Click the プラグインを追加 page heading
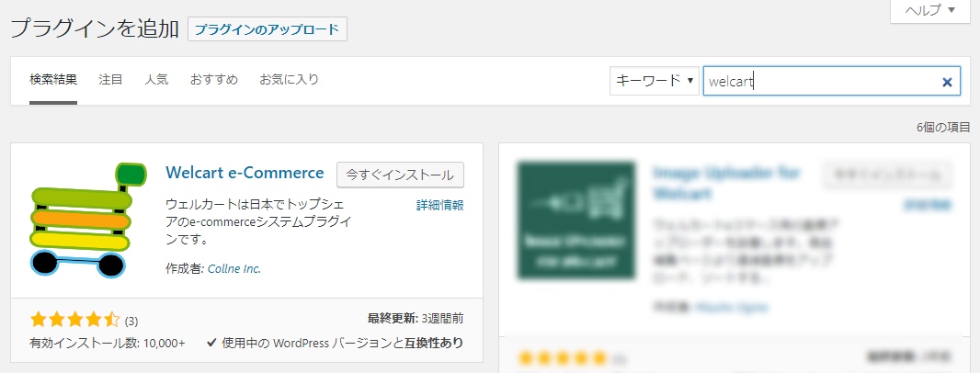Viewport: 980px width, 373px height. (x=95, y=28)
